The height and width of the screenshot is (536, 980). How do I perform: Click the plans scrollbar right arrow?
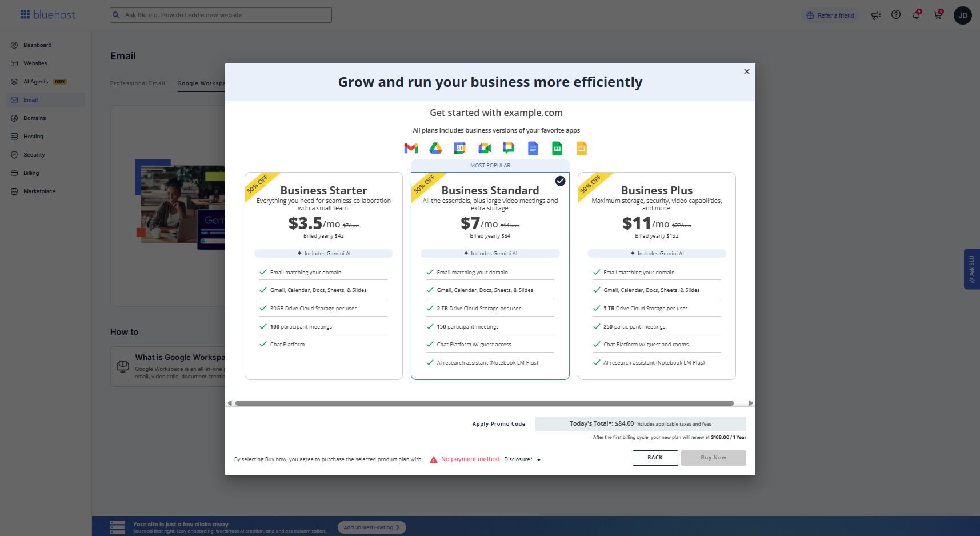750,403
